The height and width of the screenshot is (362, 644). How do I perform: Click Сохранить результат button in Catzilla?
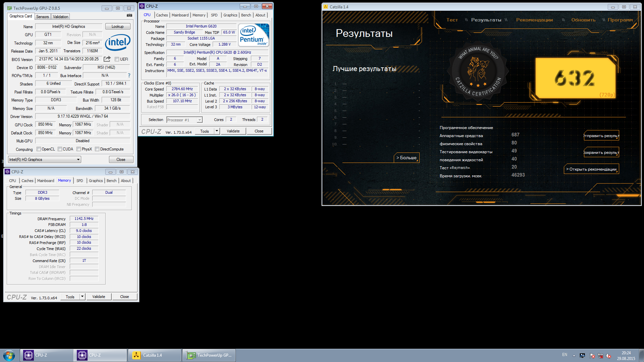click(601, 152)
